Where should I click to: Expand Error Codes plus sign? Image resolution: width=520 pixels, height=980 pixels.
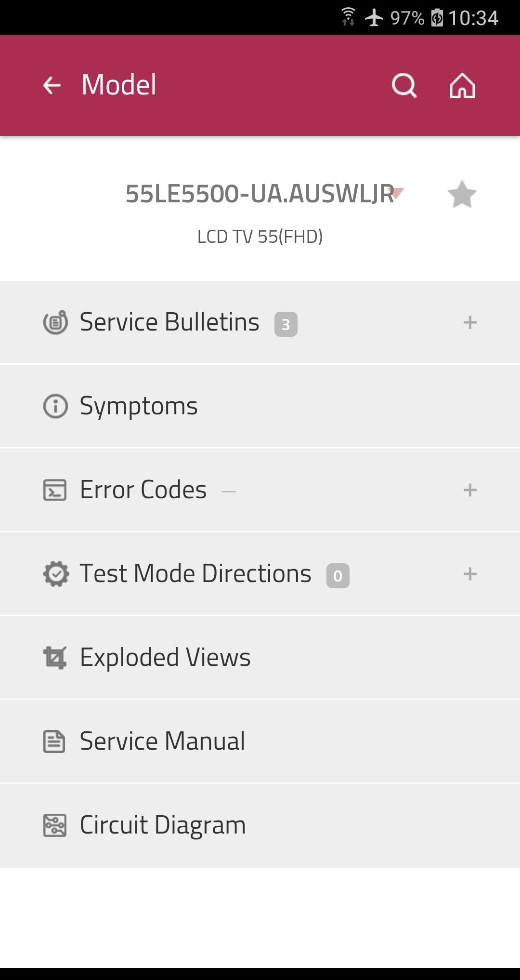tap(470, 490)
